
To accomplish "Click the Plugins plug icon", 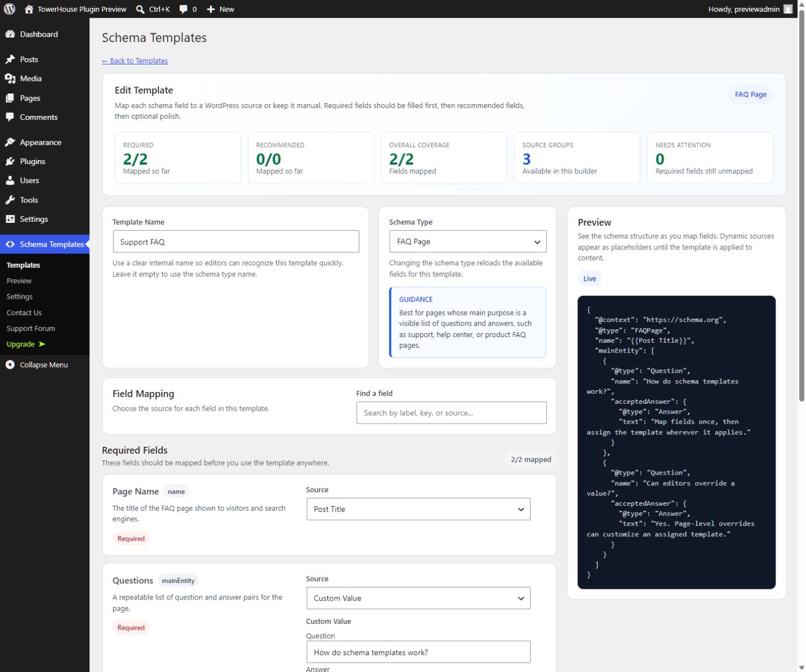I will (x=10, y=161).
